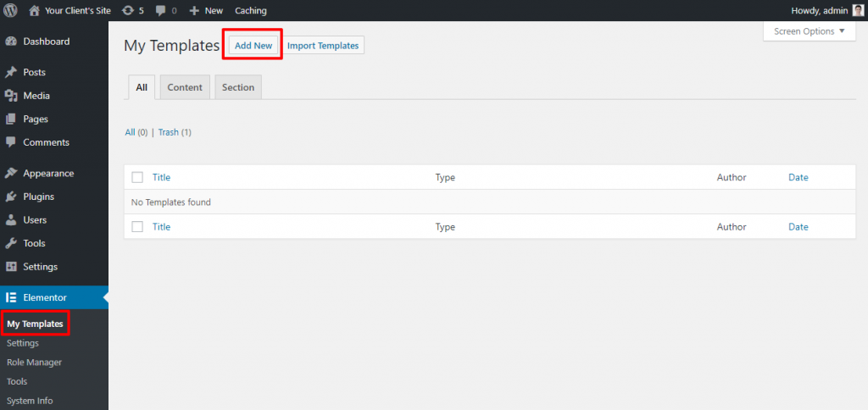Click the Add New button
This screenshot has width=868, height=410.
click(253, 46)
